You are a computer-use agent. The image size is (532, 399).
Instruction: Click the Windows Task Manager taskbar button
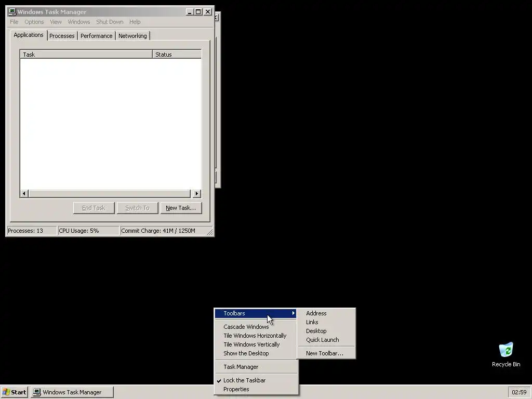72,392
